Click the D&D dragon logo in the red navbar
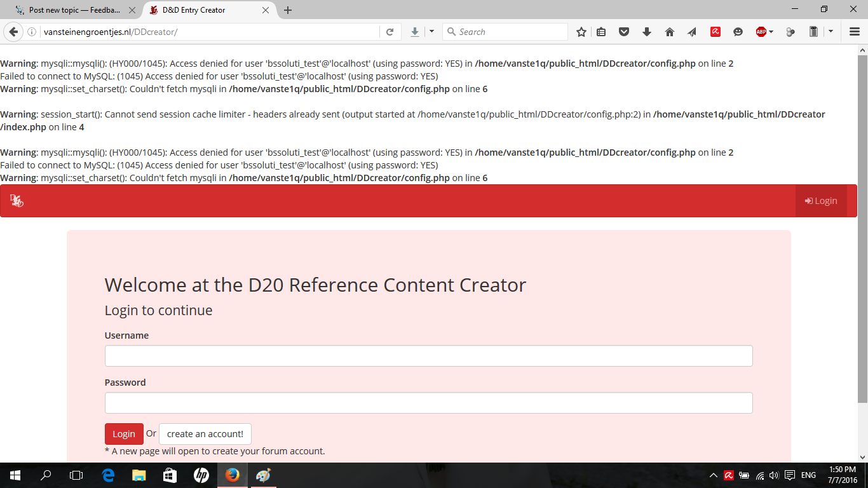 point(17,201)
